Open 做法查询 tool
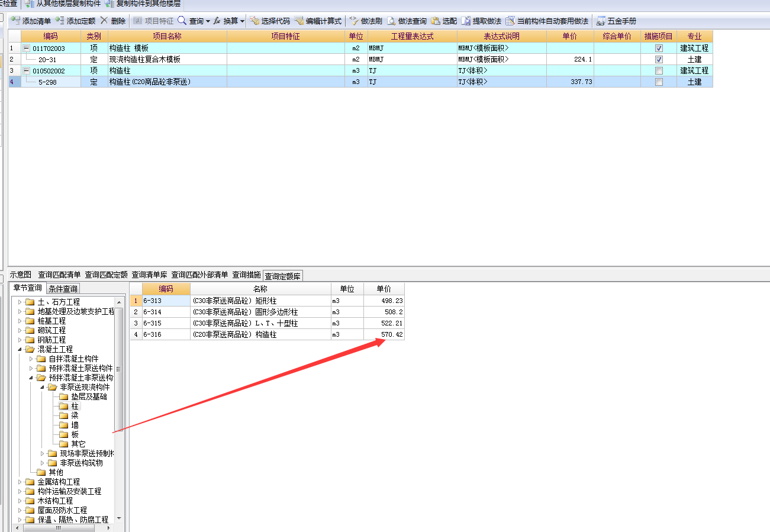Viewport: 770px width, 532px height. [x=391, y=21]
